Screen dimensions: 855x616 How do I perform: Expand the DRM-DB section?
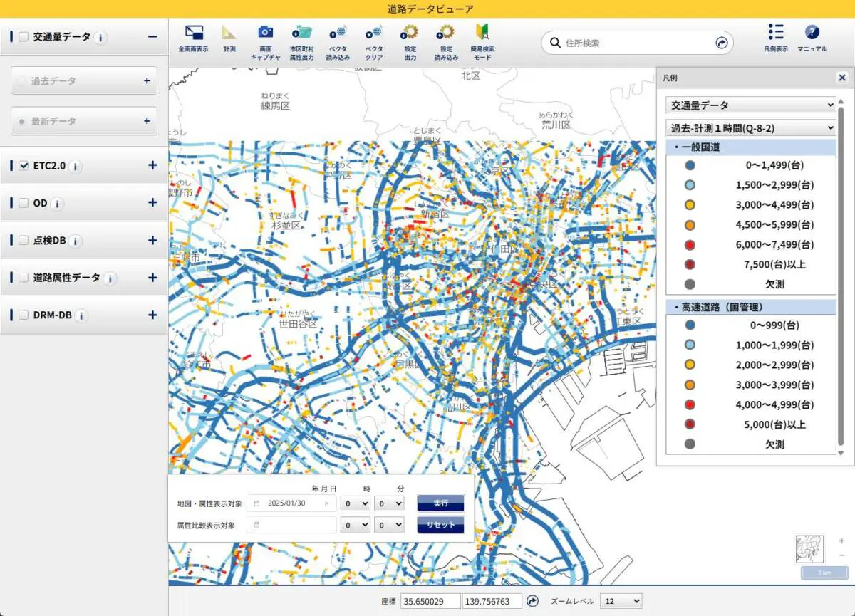click(152, 315)
